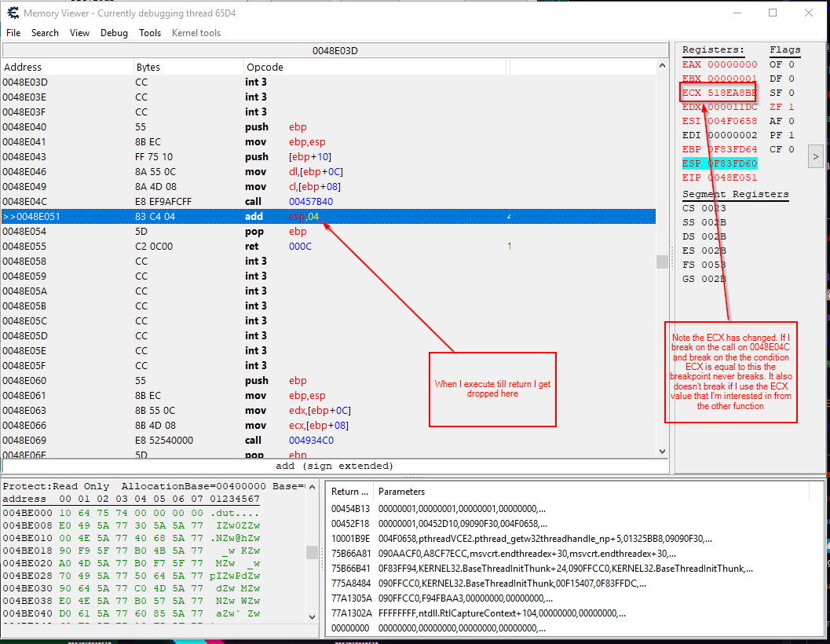
Task: Open the Search menu
Action: pyautogui.click(x=45, y=33)
